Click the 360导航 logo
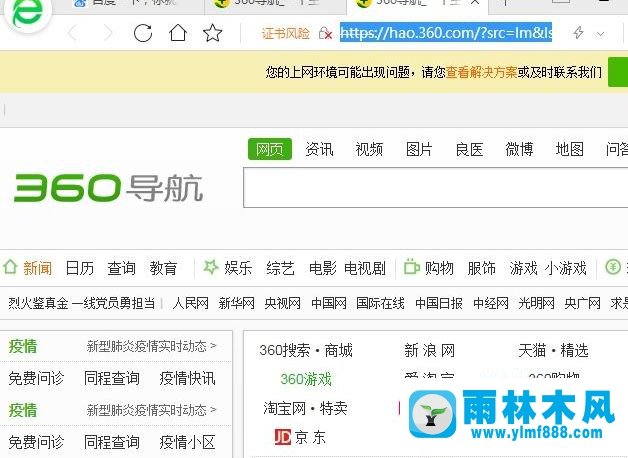 [109, 188]
